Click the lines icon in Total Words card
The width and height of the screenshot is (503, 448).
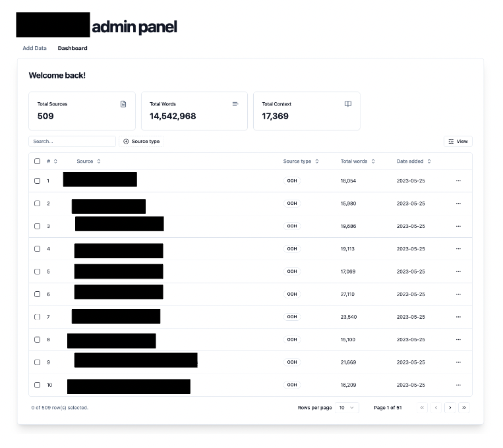(x=235, y=104)
